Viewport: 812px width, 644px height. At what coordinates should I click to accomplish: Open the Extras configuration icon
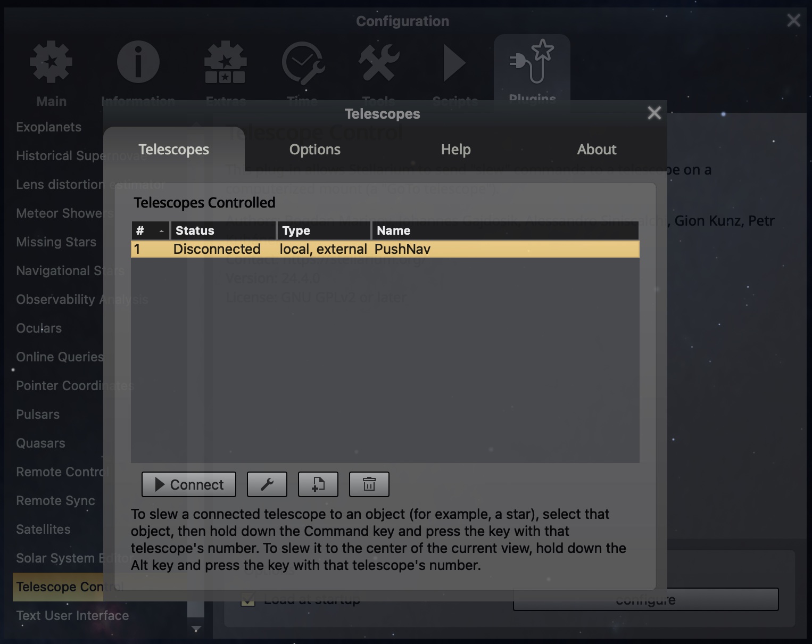pyautogui.click(x=225, y=64)
